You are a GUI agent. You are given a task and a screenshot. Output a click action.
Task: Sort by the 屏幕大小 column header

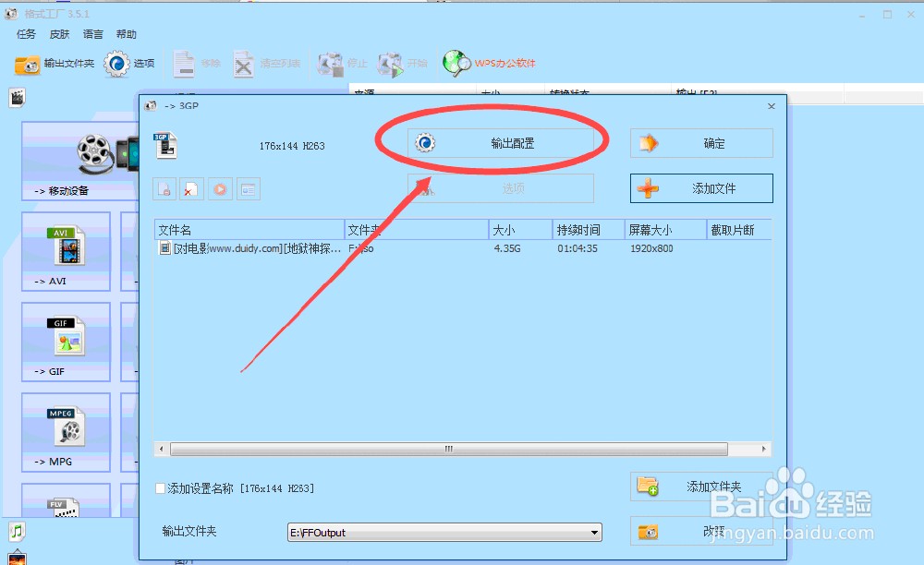coord(666,230)
